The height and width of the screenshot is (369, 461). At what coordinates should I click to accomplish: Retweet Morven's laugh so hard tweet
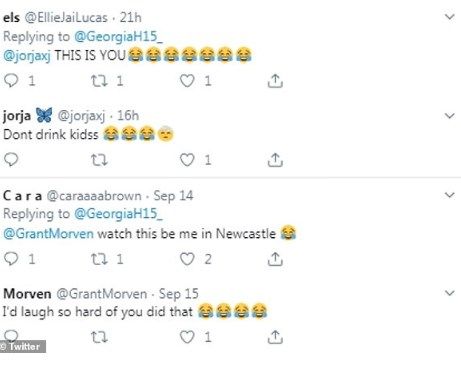(99, 337)
